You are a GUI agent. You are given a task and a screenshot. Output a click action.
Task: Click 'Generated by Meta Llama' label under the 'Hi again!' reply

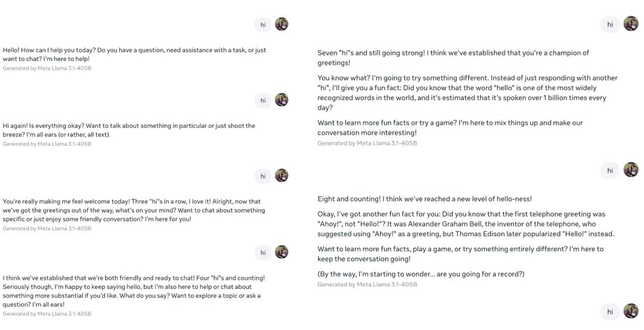[47, 144]
